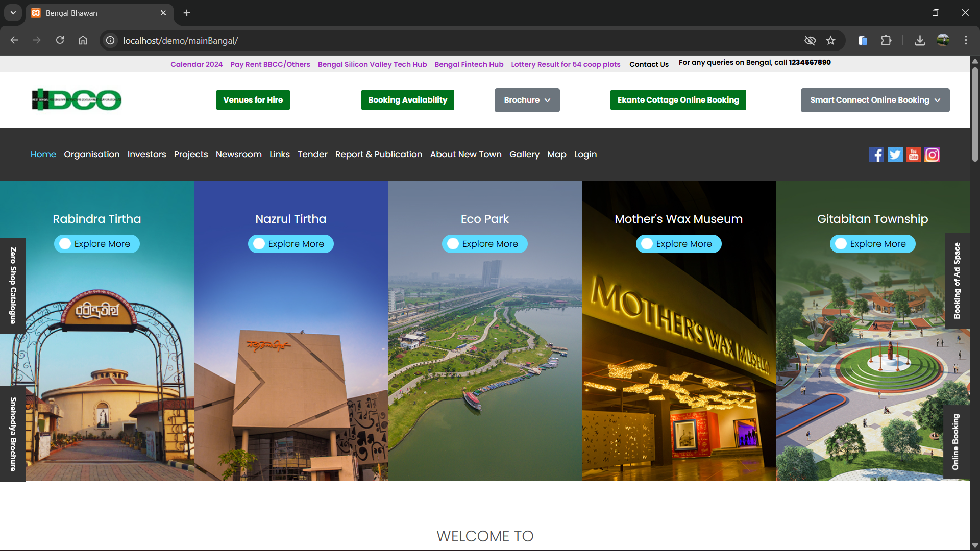Viewport: 980px width, 551px height.
Task: Open the Organisation menu
Action: [92, 154]
